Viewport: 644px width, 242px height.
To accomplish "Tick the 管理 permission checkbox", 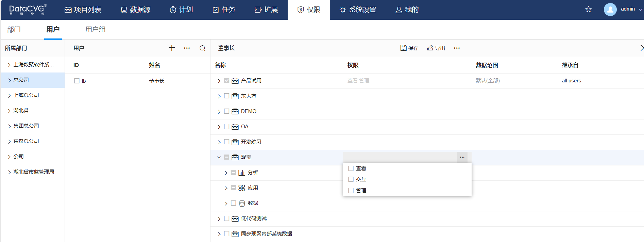I will [351, 191].
